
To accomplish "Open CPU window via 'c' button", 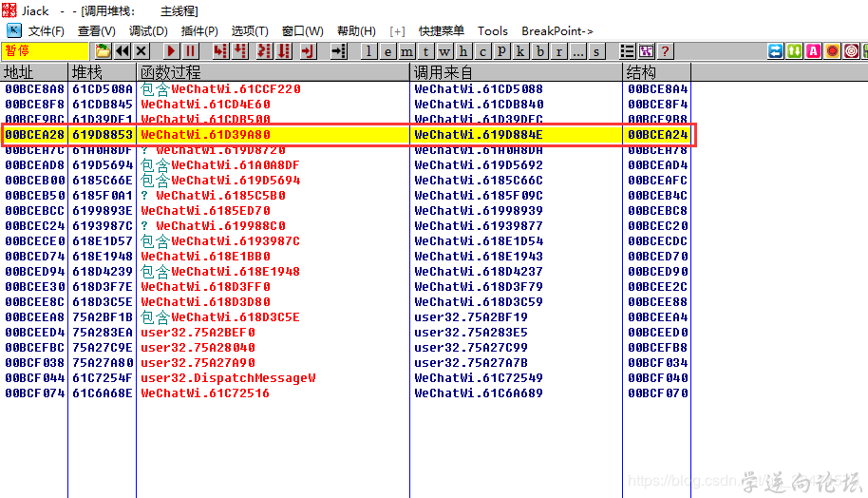I will [482, 51].
